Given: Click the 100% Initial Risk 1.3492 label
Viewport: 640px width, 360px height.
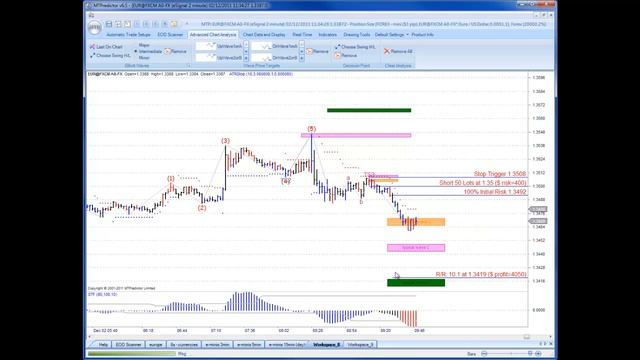Looking at the screenshot, I should point(495,192).
